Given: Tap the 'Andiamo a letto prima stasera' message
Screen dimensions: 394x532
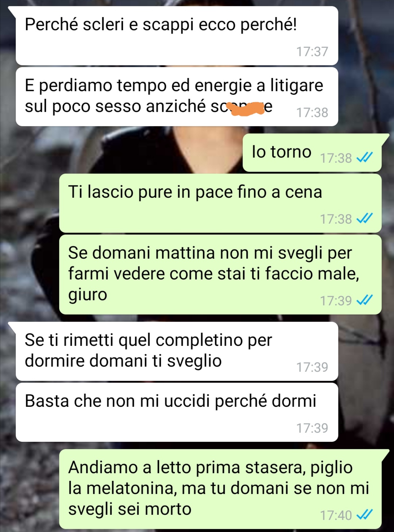Looking at the screenshot, I should [x=220, y=489].
